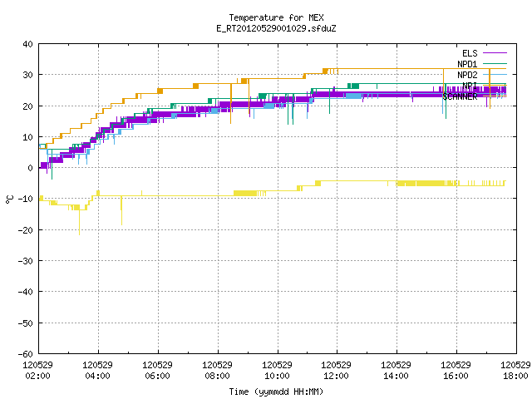Click the °C y-axis unit label
This screenshot has width=532, height=399.
pyautogui.click(x=9, y=199)
